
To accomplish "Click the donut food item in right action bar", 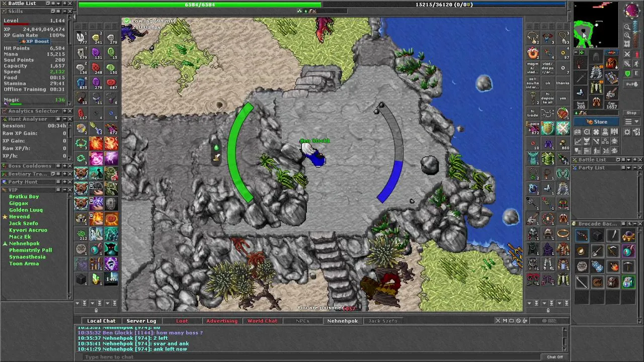I will (x=533, y=53).
